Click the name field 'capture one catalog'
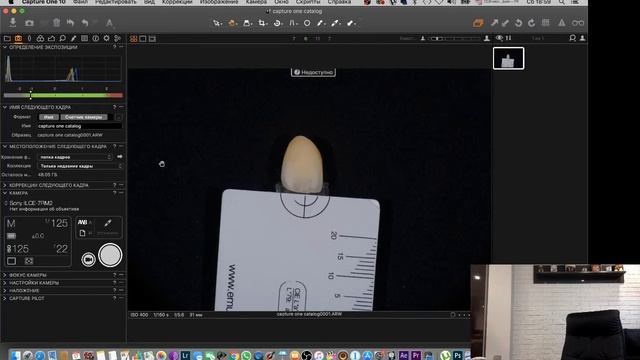Viewport: 640px width, 360px height. pyautogui.click(x=80, y=126)
